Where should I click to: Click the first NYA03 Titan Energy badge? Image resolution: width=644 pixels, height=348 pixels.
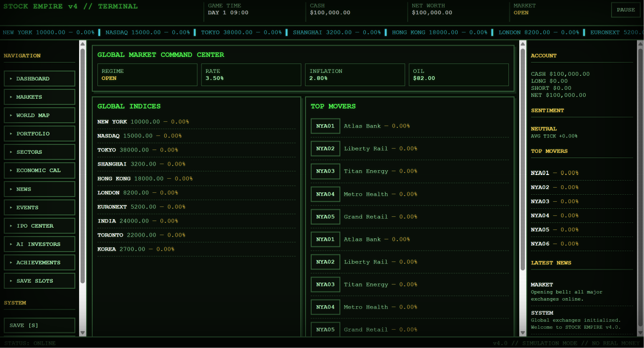(x=325, y=171)
